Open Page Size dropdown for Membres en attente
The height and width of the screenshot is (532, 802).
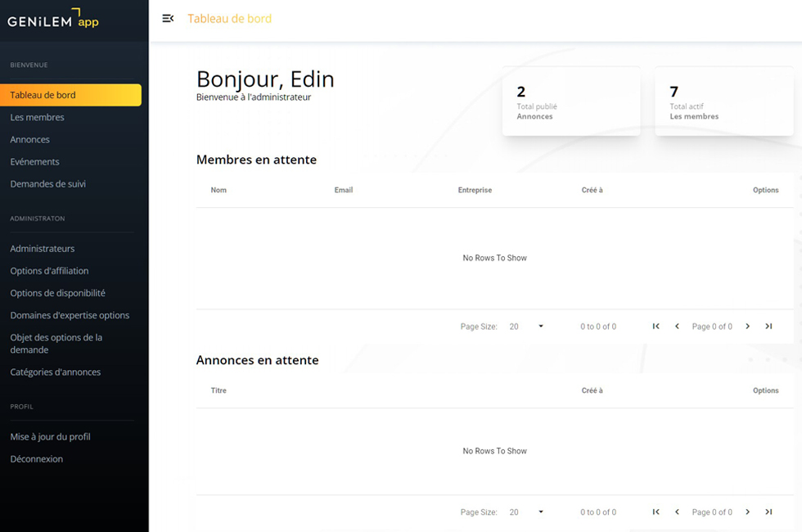(526, 327)
